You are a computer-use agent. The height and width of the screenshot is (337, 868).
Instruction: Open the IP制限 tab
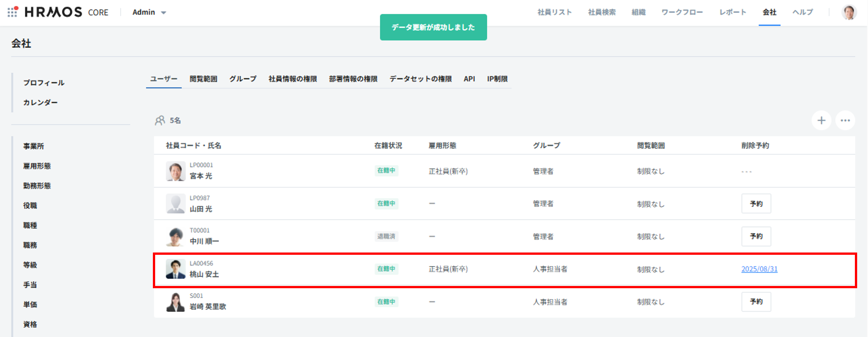tap(497, 79)
